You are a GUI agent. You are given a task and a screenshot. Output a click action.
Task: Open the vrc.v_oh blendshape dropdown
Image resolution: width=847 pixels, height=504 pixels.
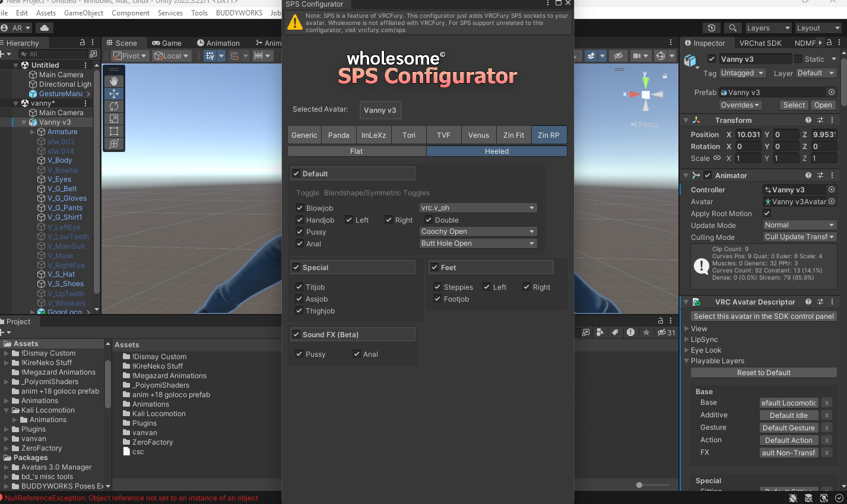point(478,208)
